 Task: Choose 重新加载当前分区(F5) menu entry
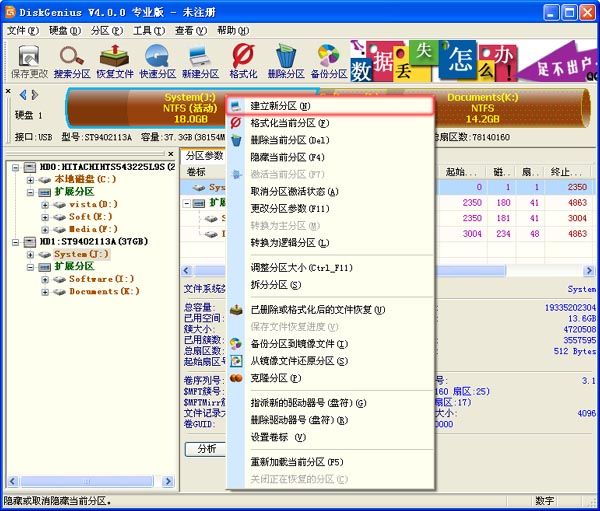click(x=330, y=462)
